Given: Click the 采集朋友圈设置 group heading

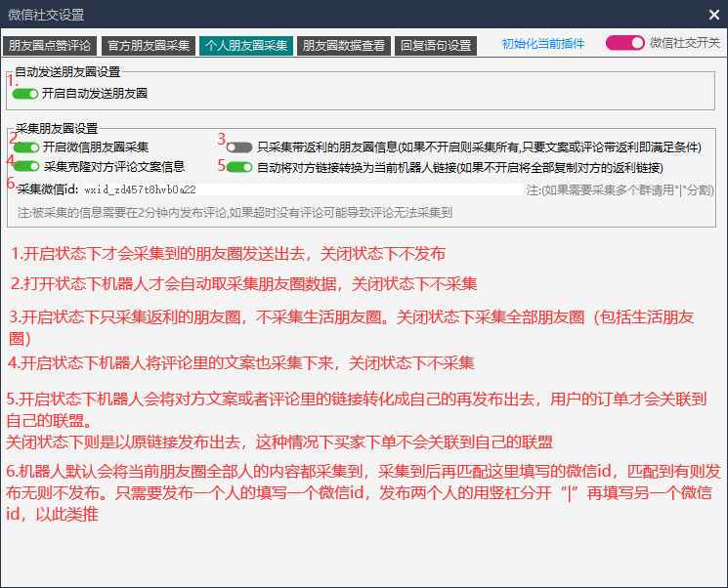Looking at the screenshot, I should point(57,128).
